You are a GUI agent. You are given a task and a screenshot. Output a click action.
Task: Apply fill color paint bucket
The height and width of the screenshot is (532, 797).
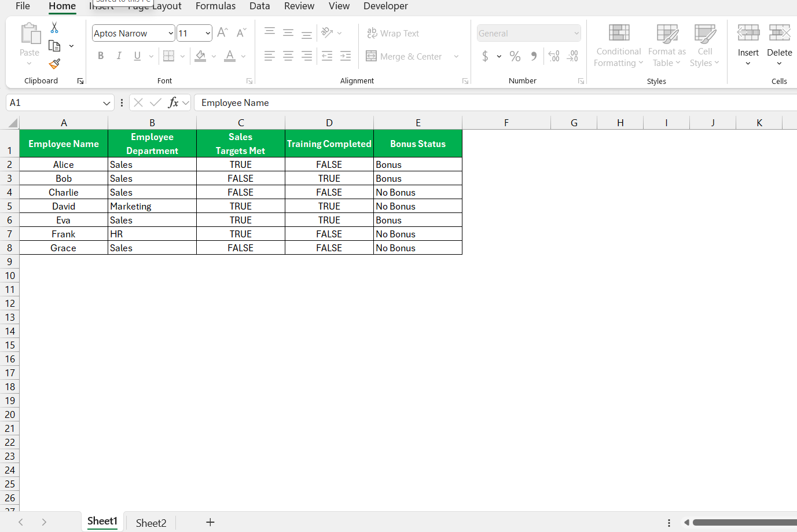pos(201,56)
